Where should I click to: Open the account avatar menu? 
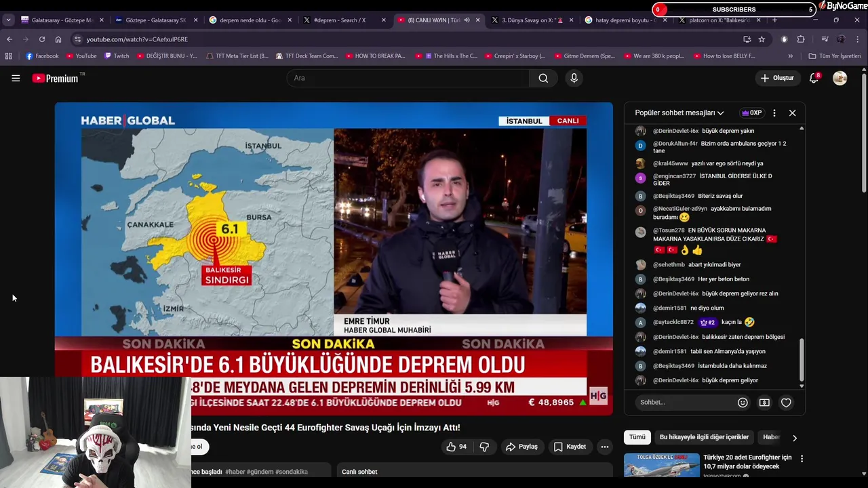[840, 78]
